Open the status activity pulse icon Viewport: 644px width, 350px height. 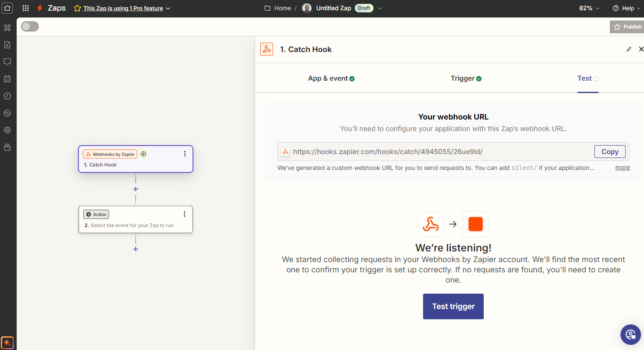(7, 113)
